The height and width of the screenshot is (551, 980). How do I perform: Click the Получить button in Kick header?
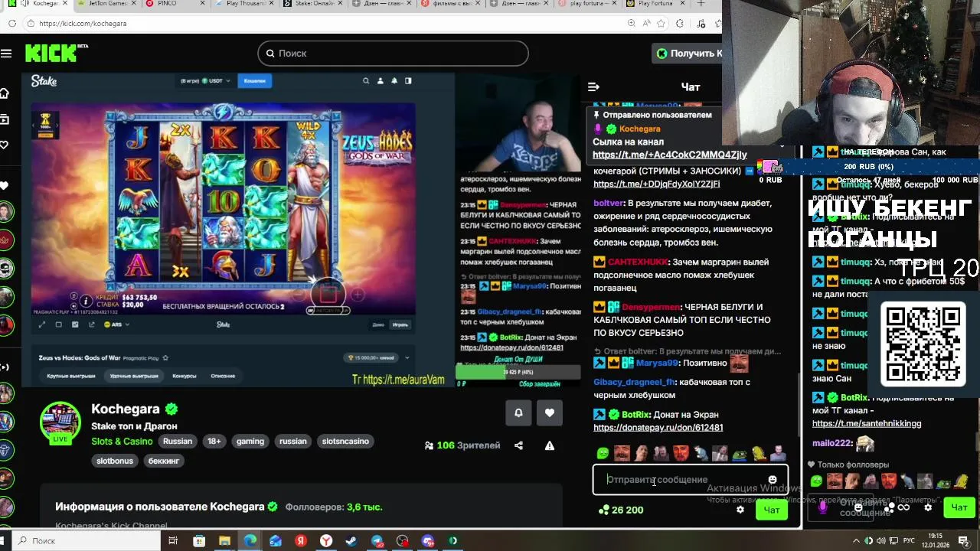[688, 53]
